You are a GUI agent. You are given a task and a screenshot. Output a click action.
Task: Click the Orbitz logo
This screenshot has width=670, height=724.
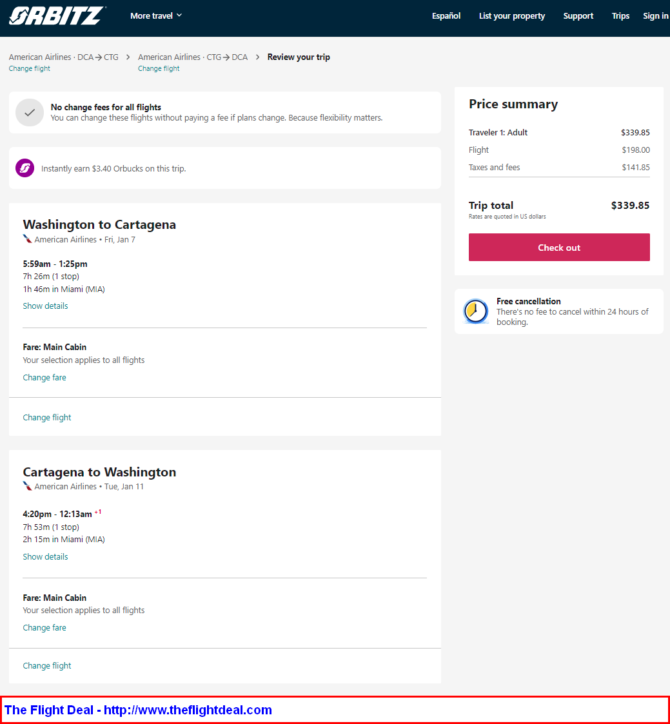coord(57,16)
